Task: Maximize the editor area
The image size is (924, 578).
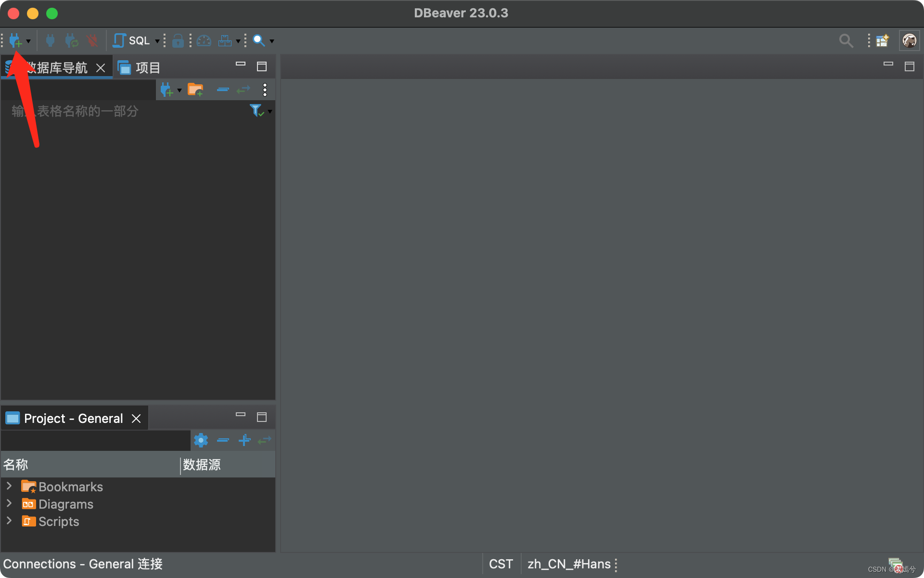Action: click(x=910, y=66)
